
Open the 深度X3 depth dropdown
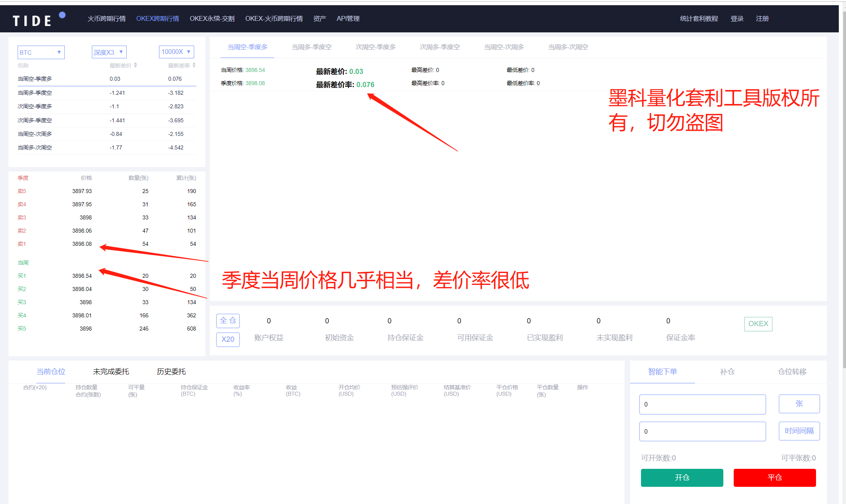click(x=109, y=52)
